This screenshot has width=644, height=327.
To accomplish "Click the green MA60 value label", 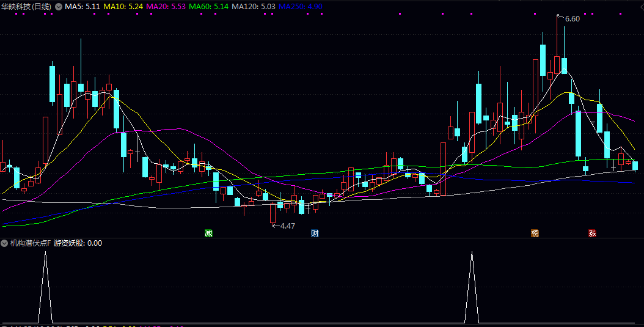I will pyautogui.click(x=208, y=6).
